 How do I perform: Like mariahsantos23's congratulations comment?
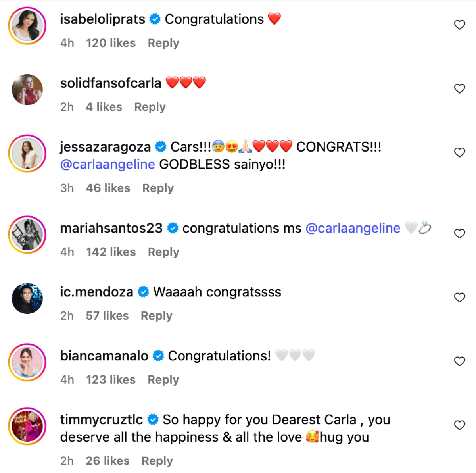pos(459,234)
